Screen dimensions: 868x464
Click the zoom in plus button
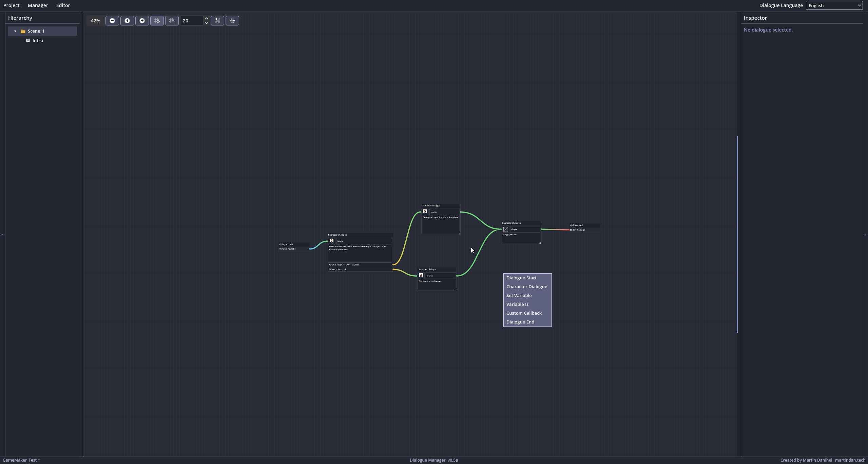point(142,21)
